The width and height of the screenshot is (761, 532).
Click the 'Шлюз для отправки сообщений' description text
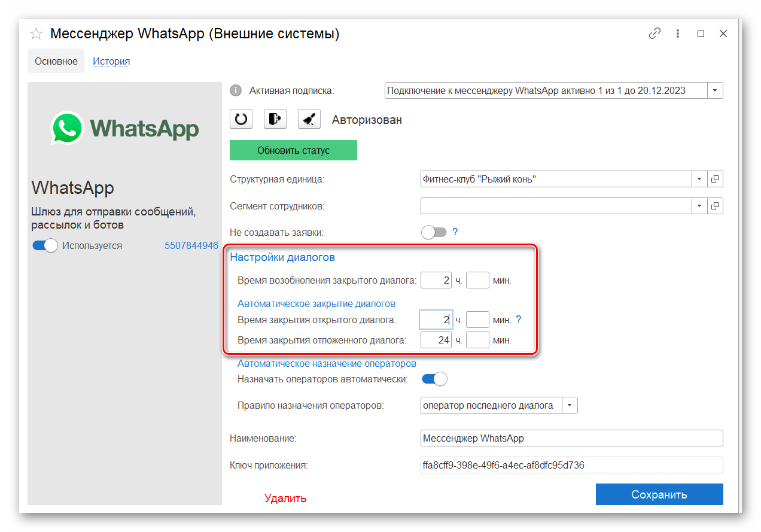click(114, 218)
